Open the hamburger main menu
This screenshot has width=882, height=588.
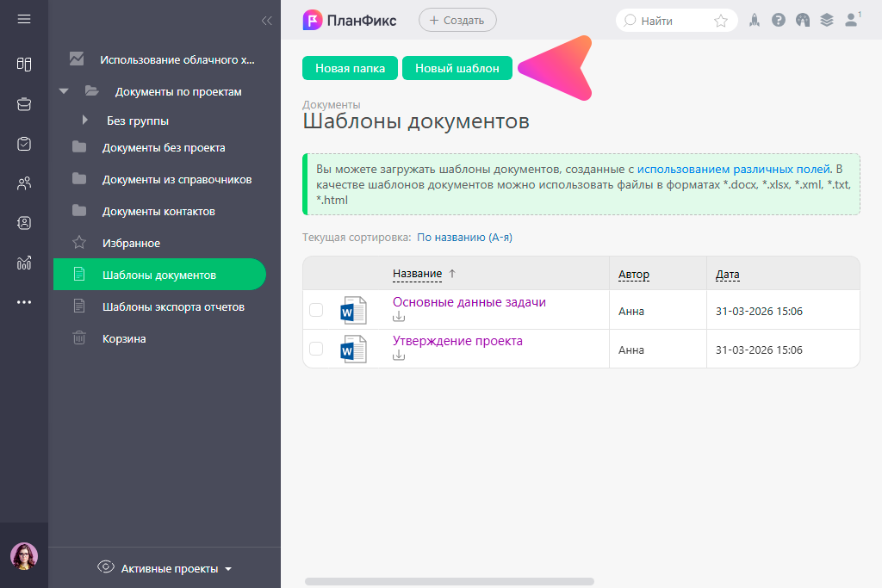[24, 19]
